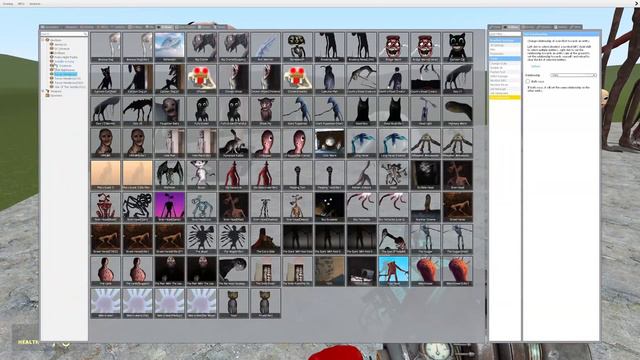Spawn the winged bat-like creature
This screenshot has width=640, height=360.
169,175
